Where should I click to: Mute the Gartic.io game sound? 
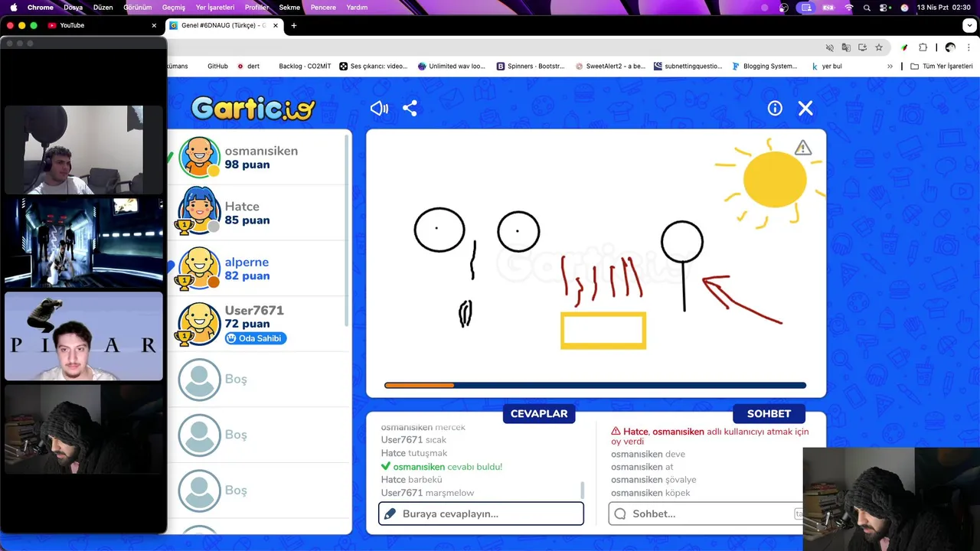pos(379,109)
